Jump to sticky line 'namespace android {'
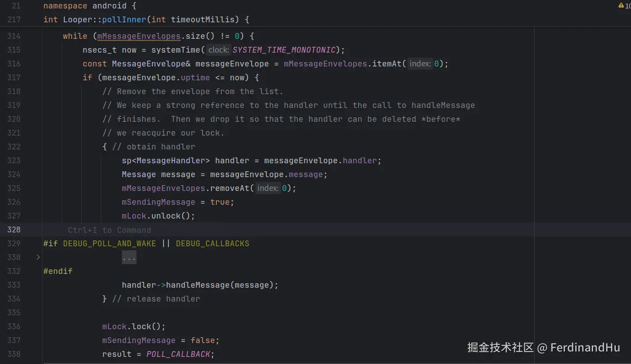 point(90,6)
